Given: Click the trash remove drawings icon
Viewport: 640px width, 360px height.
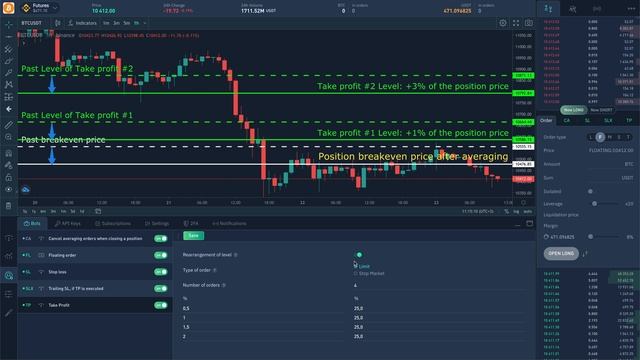Looking at the screenshot, I should click(9, 205).
